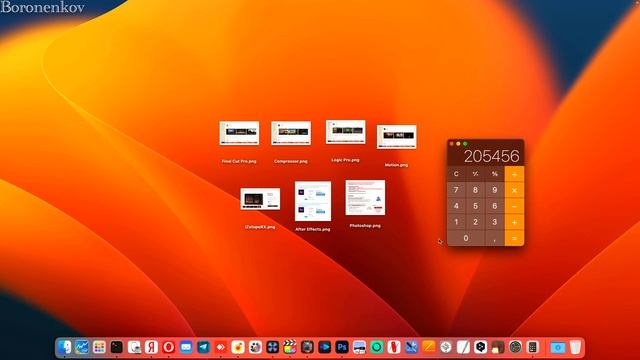Click the "Motion.png" file name
Screen dimensions: 640x360
point(396,165)
